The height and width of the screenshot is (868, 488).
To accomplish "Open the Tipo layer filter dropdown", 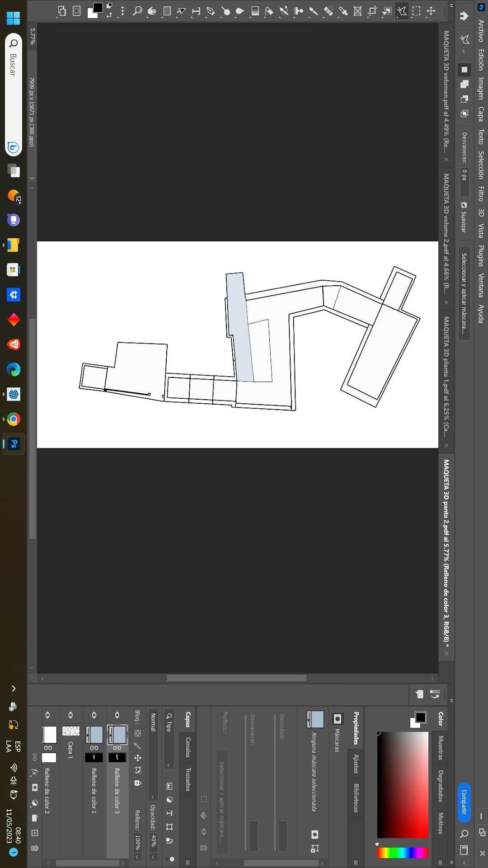I will (x=169, y=739).
